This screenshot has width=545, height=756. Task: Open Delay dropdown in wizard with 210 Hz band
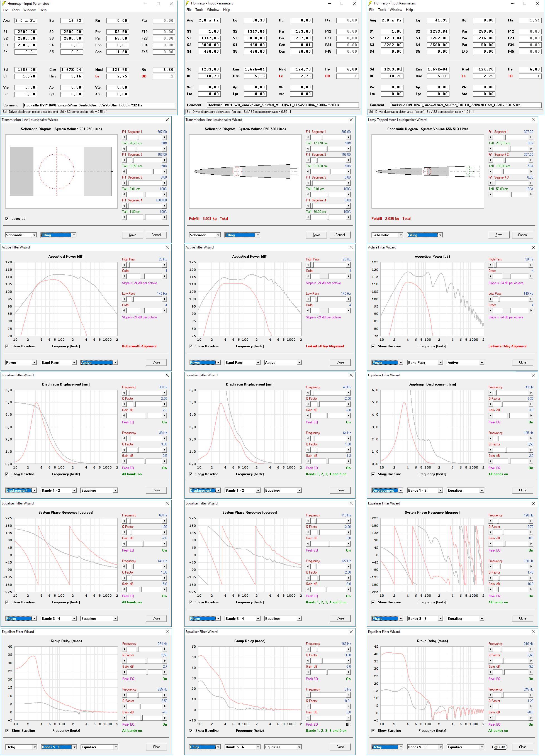point(387,747)
